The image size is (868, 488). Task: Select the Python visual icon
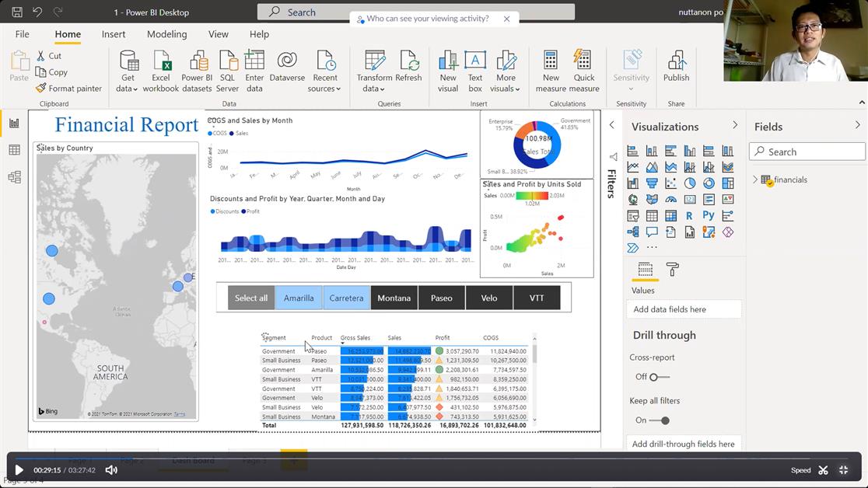click(708, 216)
